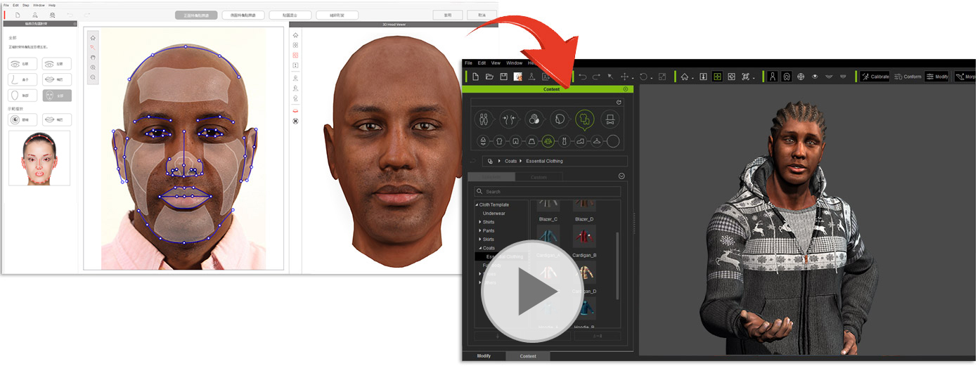
Task: Toggle the highlighted green frame view button
Action: (717, 77)
